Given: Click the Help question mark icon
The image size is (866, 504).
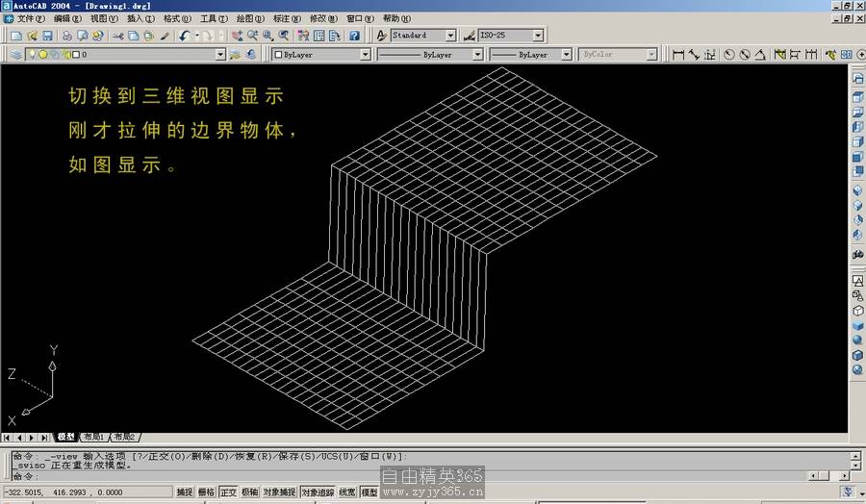Looking at the screenshot, I should (354, 36).
